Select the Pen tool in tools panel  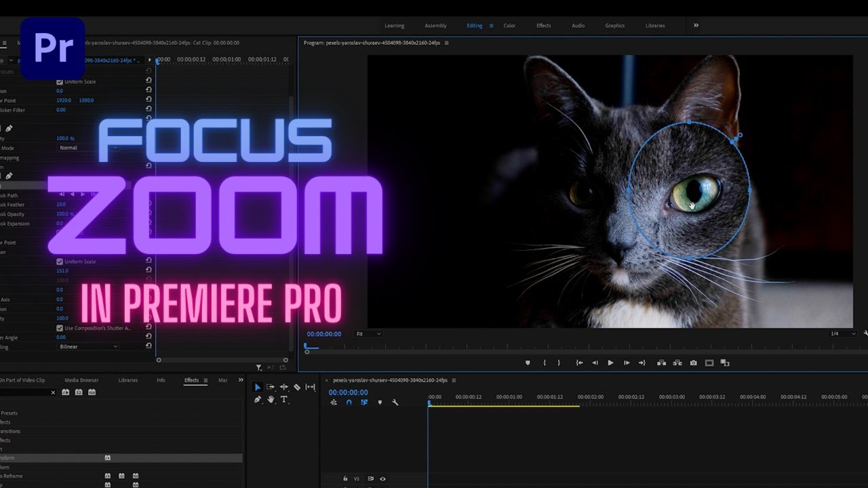pos(258,400)
